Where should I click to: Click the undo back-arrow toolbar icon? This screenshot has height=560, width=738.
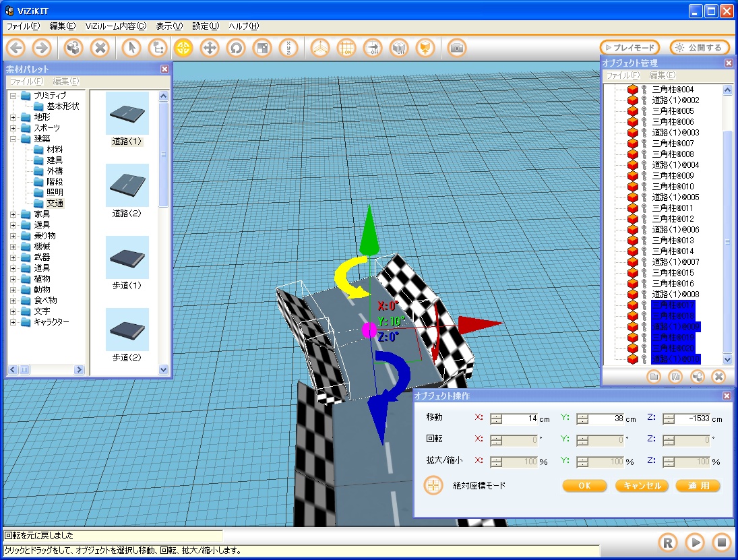(16, 48)
